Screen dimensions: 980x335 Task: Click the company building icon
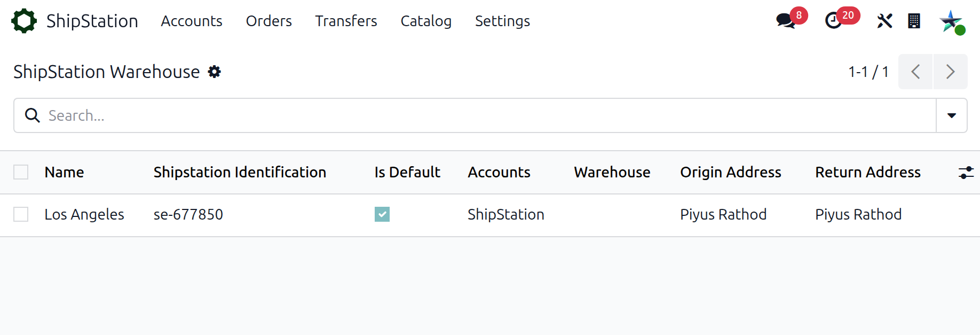click(914, 21)
